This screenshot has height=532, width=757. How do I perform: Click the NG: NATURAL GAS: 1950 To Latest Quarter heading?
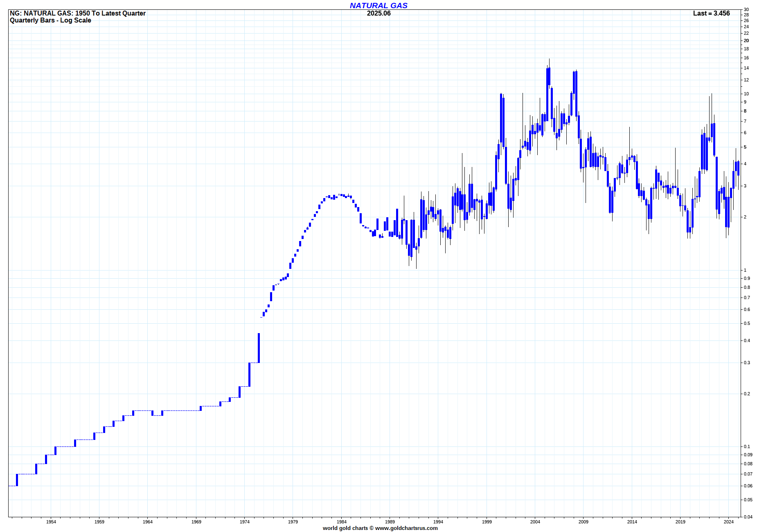point(78,13)
